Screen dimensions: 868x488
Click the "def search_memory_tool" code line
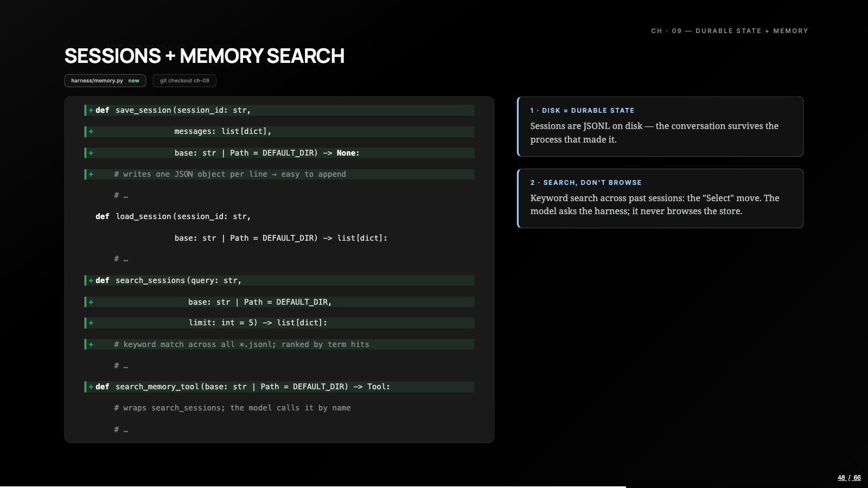(x=279, y=387)
